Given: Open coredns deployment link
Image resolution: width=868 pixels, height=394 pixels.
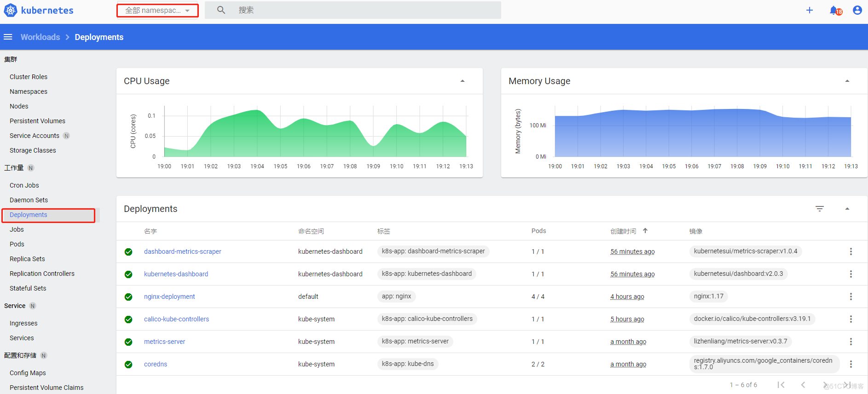Looking at the screenshot, I should tap(156, 364).
